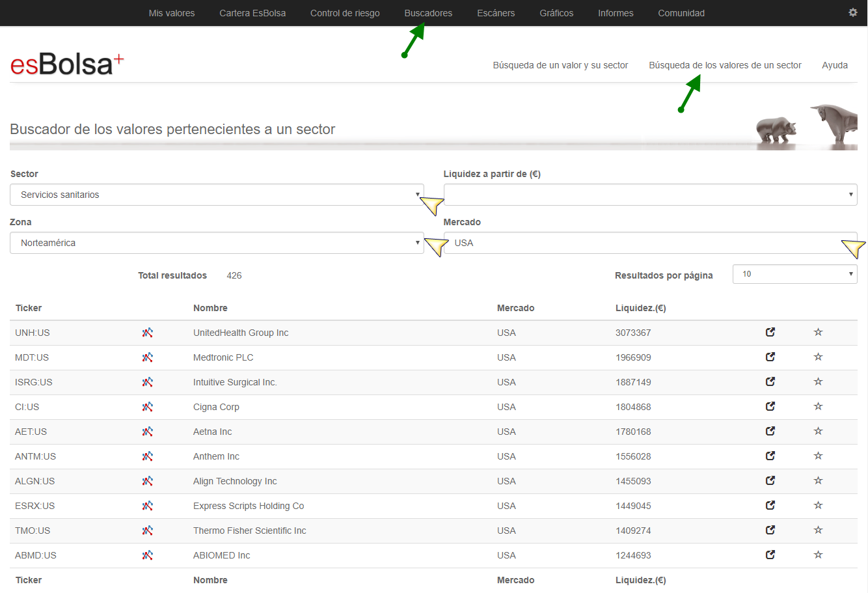Viewport: 868px width, 593px height.
Task: Star Aetna Inc as favorite
Action: coord(819,431)
